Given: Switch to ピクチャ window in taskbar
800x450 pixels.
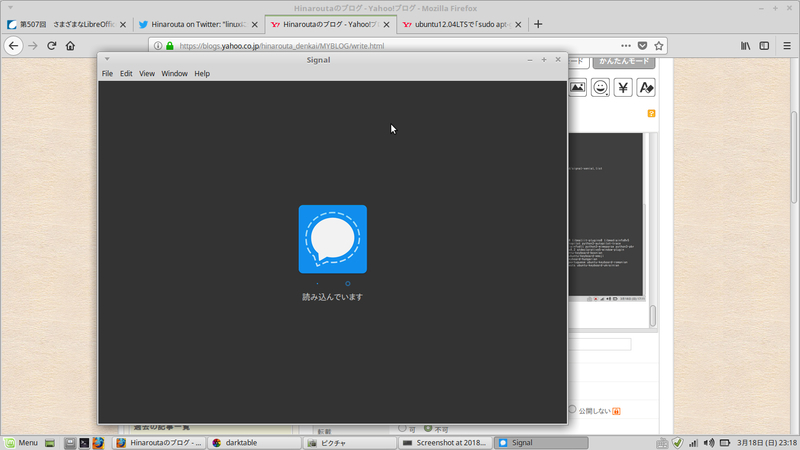Looking at the screenshot, I should 349,443.
